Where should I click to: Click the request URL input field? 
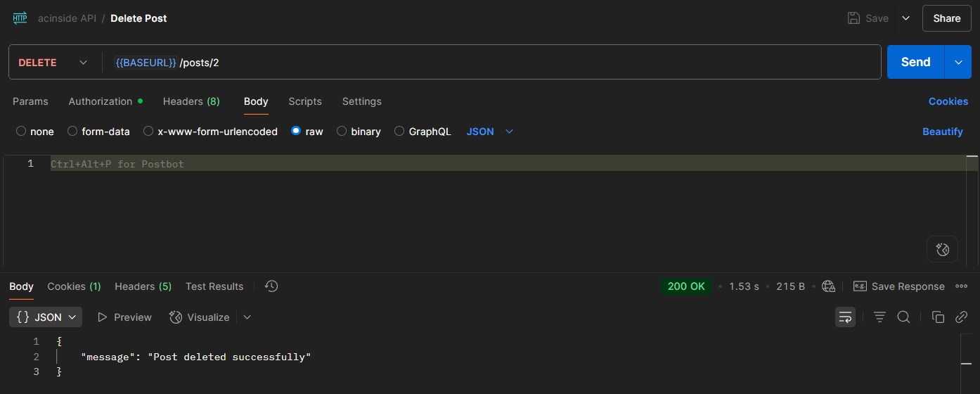point(492,63)
